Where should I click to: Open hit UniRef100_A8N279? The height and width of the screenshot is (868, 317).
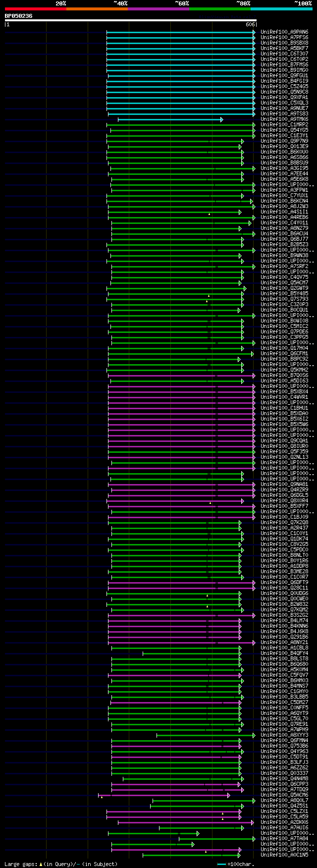click(284, 228)
